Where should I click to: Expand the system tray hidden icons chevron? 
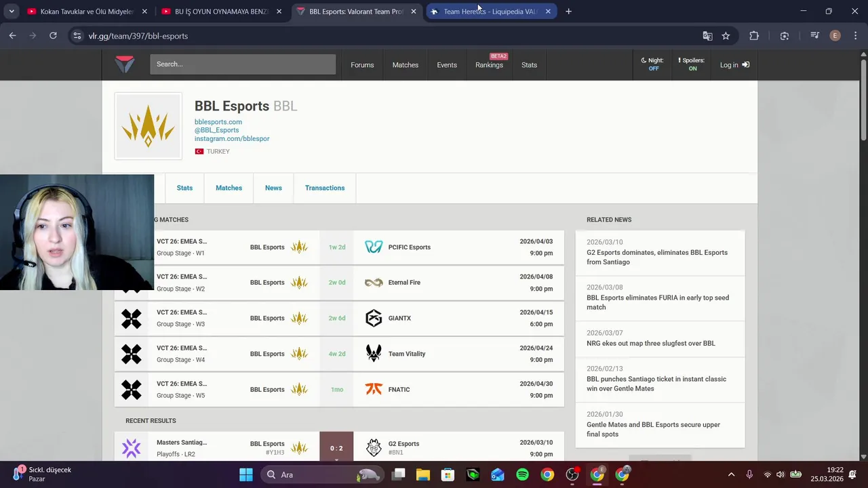(x=731, y=474)
